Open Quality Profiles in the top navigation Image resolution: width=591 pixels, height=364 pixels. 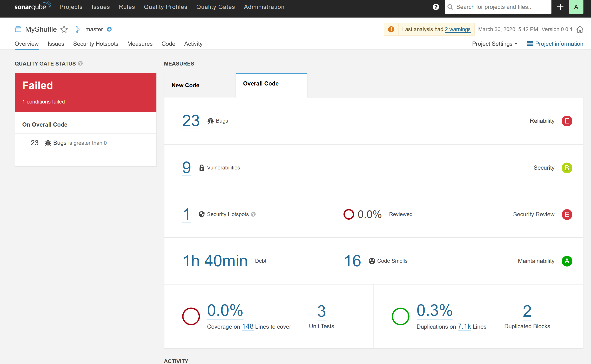[166, 7]
